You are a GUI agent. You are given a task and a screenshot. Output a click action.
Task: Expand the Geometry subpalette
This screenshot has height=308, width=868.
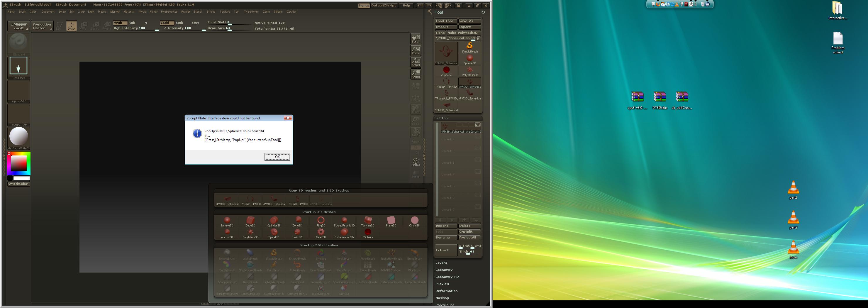[x=444, y=270]
